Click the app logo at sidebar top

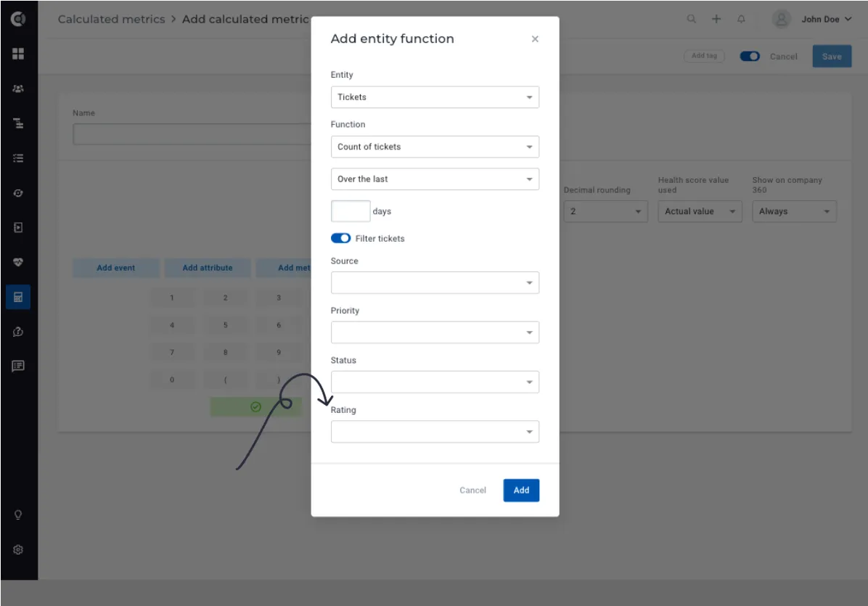click(18, 20)
